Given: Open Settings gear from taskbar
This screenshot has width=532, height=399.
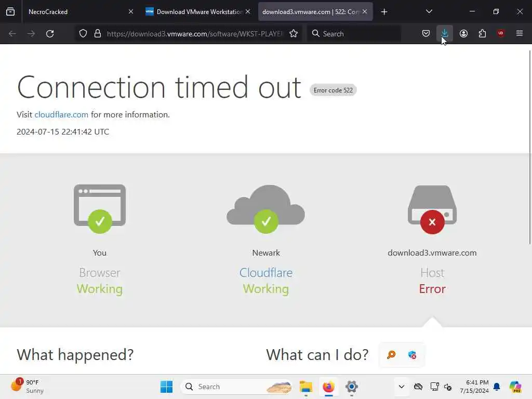Looking at the screenshot, I should point(352,387).
